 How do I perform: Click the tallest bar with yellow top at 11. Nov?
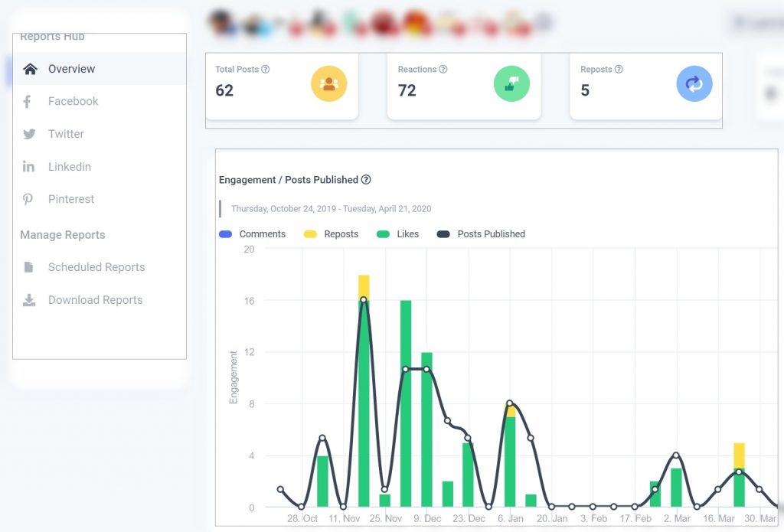pyautogui.click(x=364, y=391)
